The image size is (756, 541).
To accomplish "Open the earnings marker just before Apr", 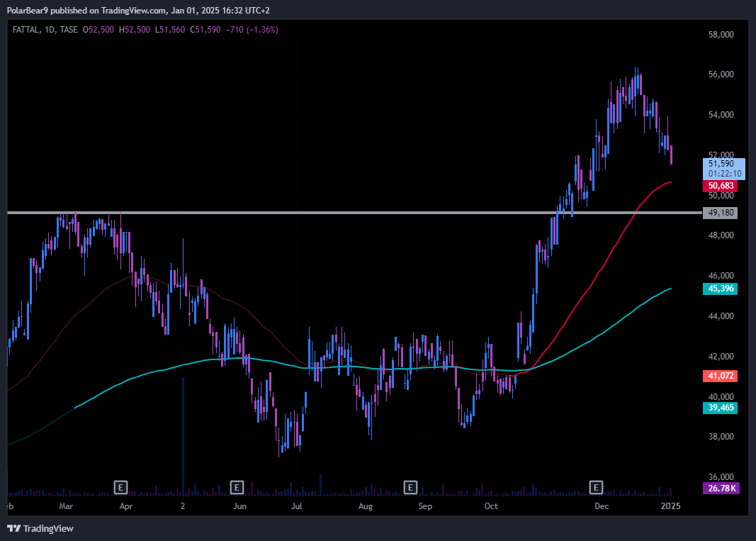I will click(x=121, y=487).
